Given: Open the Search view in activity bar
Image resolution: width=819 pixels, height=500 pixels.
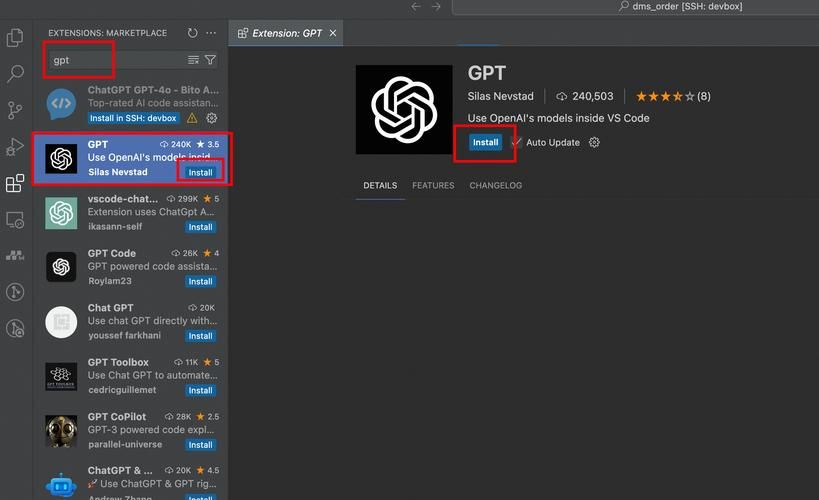Looking at the screenshot, I should (x=15, y=74).
